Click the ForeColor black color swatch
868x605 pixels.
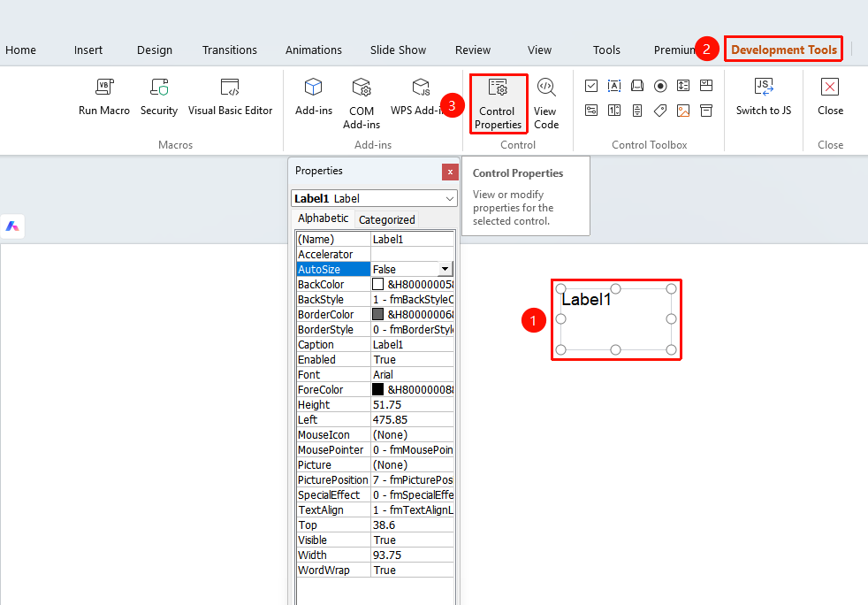(x=378, y=389)
